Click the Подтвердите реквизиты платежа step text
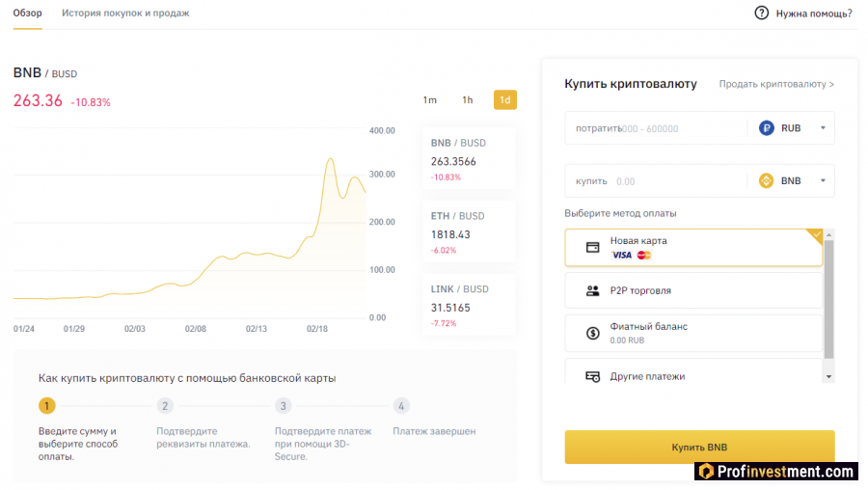868x490 pixels. click(x=203, y=437)
